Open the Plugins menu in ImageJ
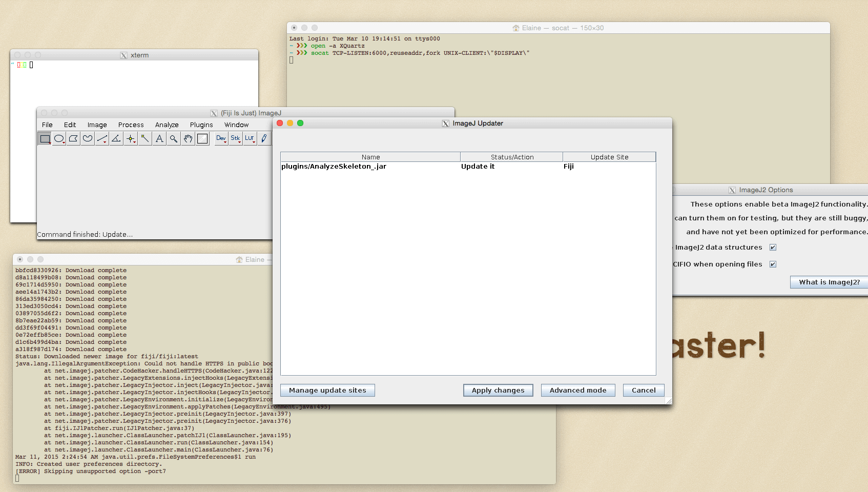 (201, 125)
